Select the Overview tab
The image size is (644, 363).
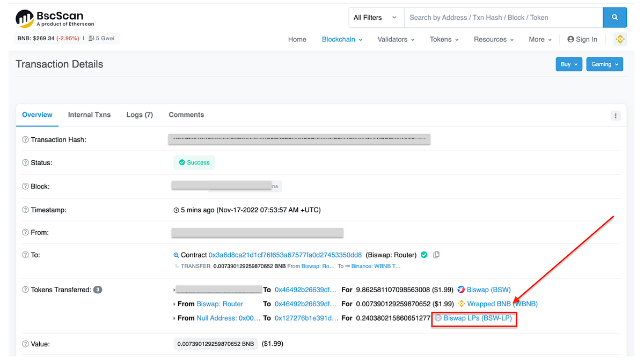37,115
